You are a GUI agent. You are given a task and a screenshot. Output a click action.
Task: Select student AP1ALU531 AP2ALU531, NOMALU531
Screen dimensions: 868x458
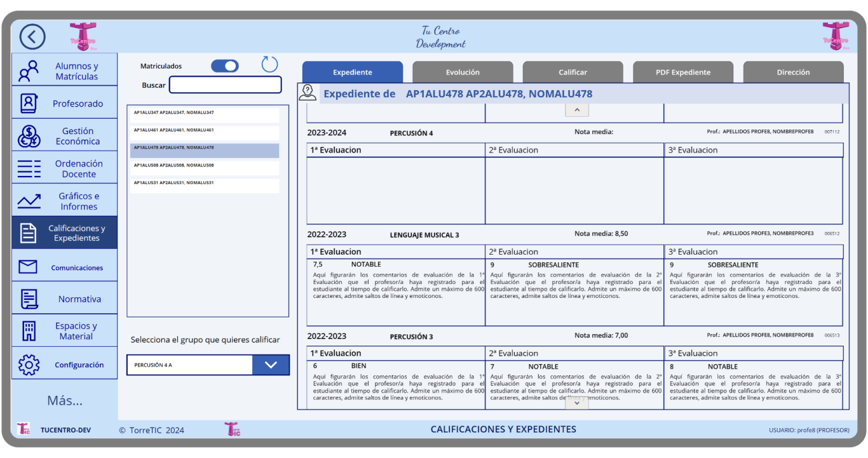pos(205,185)
